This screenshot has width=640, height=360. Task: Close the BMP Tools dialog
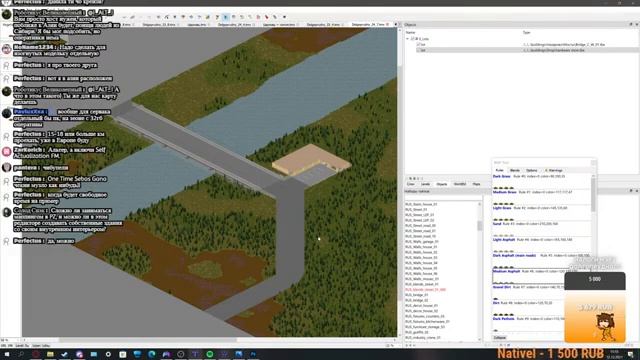click(x=593, y=162)
